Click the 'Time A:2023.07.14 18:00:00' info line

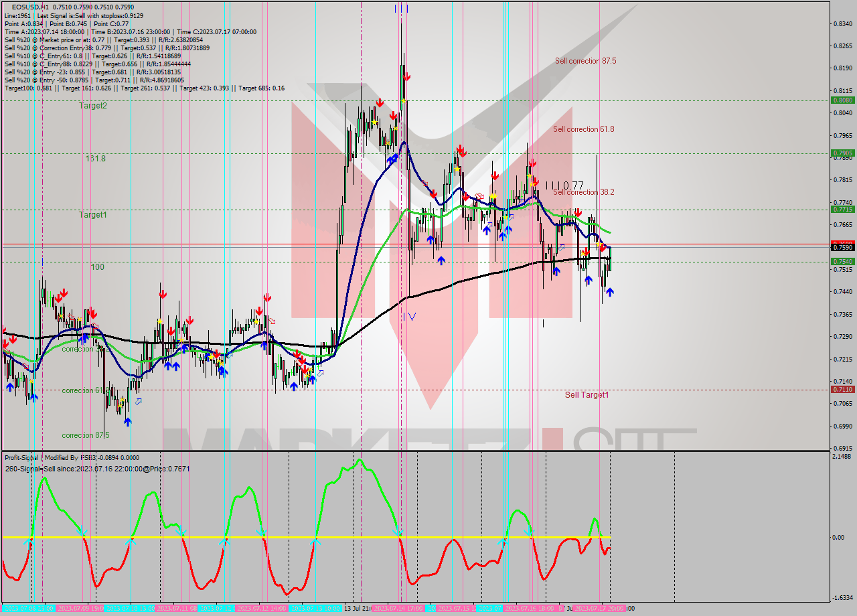(131, 31)
